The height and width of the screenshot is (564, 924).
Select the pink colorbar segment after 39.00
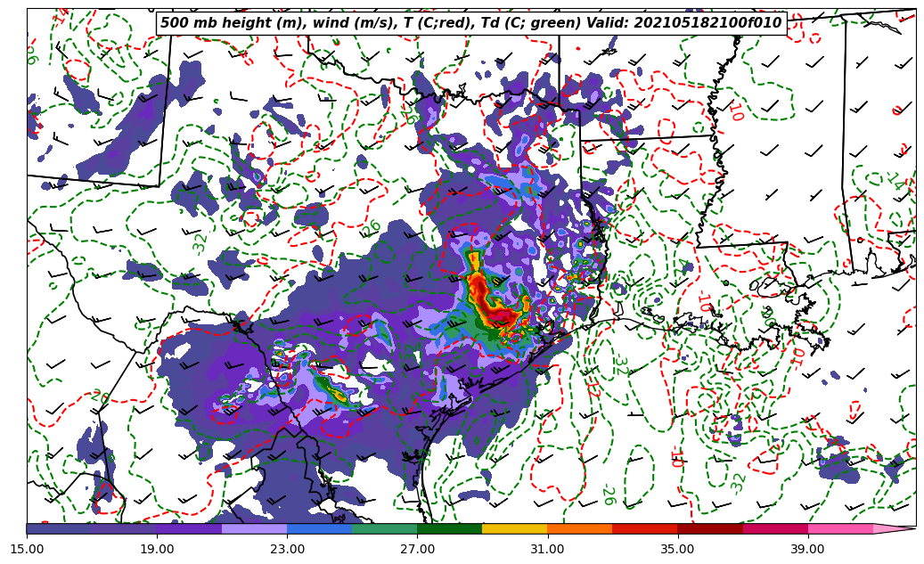840,528
